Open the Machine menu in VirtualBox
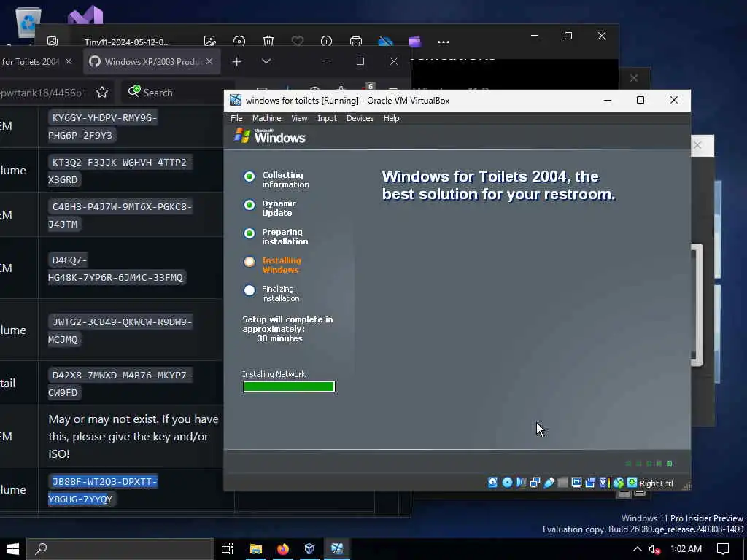 pyautogui.click(x=266, y=118)
